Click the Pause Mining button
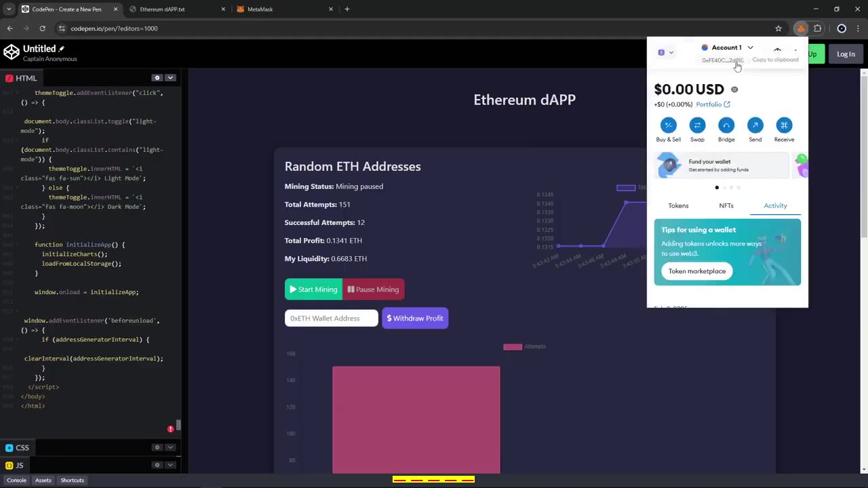The width and height of the screenshot is (868, 488). coord(373,289)
